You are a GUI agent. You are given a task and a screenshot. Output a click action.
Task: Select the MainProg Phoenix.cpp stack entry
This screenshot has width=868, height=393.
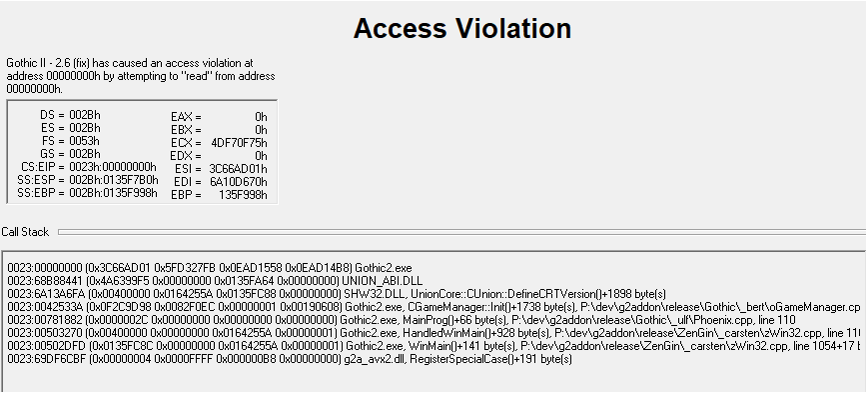402,320
